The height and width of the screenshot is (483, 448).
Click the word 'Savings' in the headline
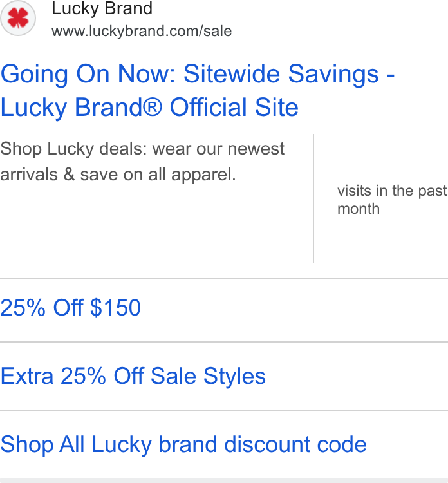coord(333,75)
